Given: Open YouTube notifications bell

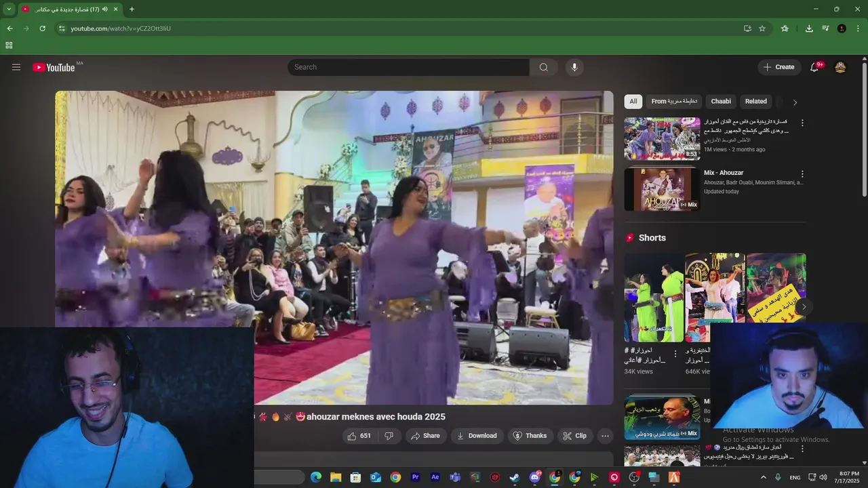Looking at the screenshot, I should pos(814,67).
